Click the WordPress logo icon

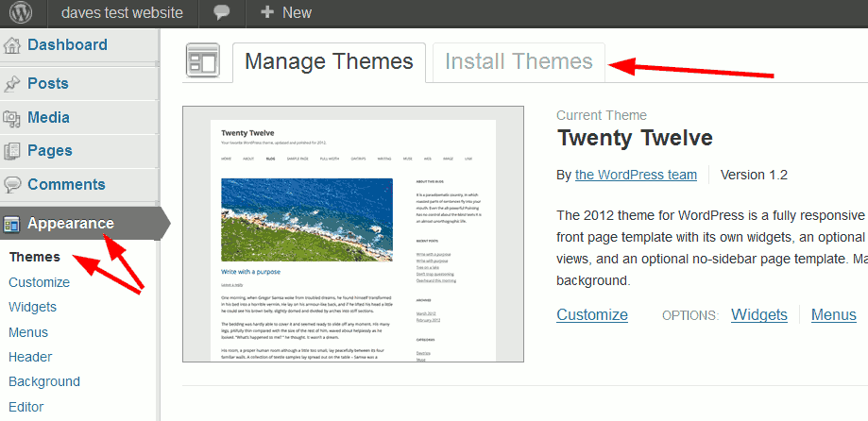[21, 12]
